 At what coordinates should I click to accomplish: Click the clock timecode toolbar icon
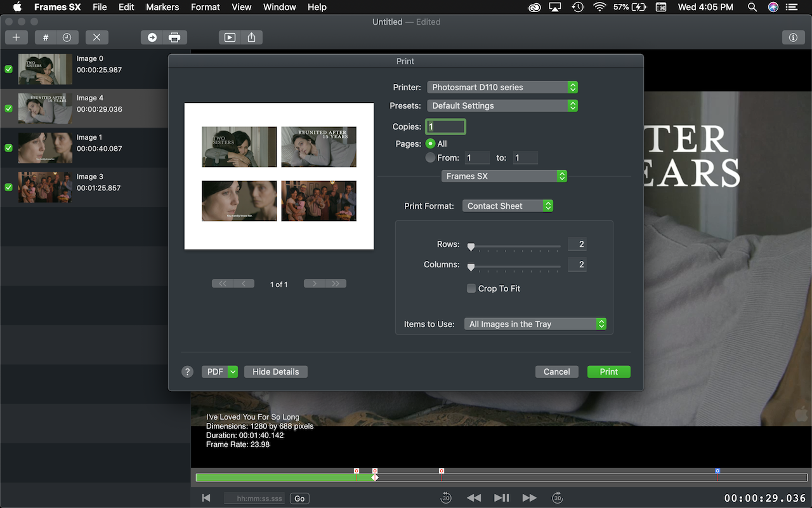click(67, 37)
